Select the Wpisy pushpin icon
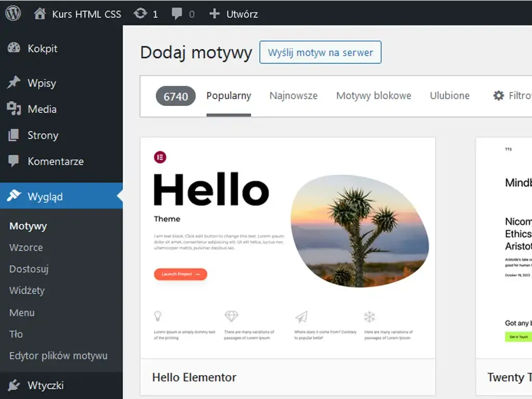 pos(12,83)
